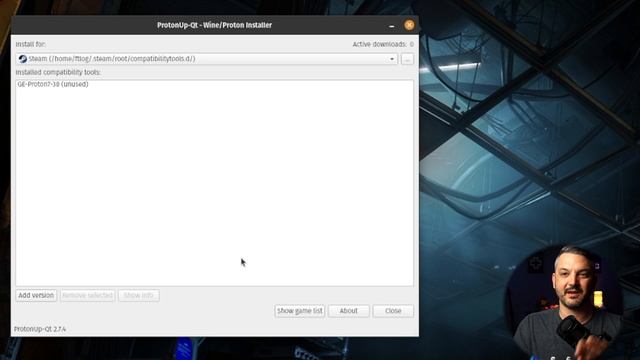This screenshot has height=360, width=640.
Task: Minimize the ProtonUp-Qt window
Action: click(x=392, y=25)
